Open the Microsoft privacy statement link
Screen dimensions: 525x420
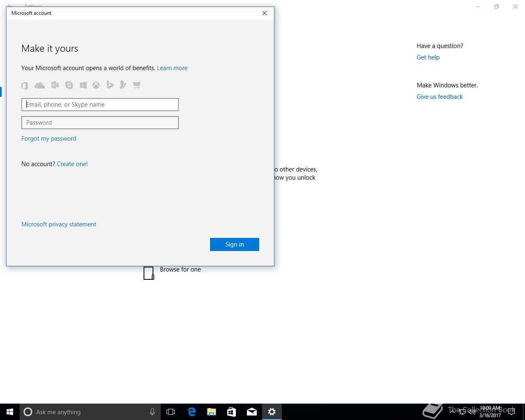click(59, 224)
